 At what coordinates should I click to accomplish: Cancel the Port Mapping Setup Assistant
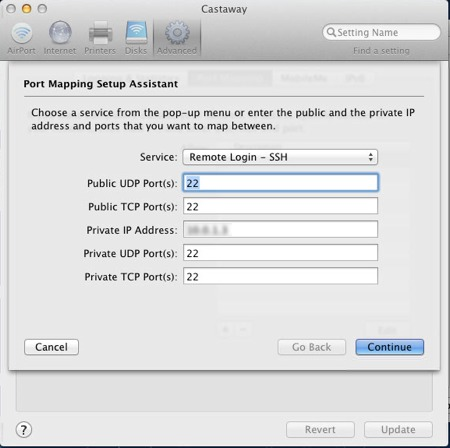51,347
